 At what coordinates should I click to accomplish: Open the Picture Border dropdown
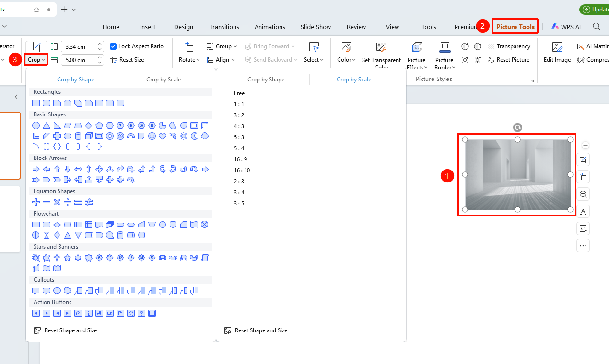coord(445,64)
